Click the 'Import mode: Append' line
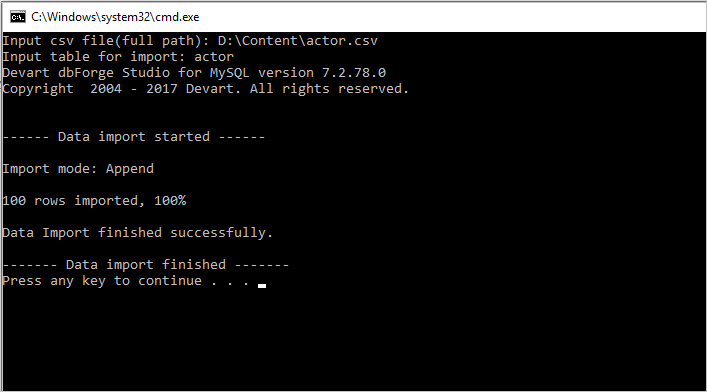 [78, 169]
